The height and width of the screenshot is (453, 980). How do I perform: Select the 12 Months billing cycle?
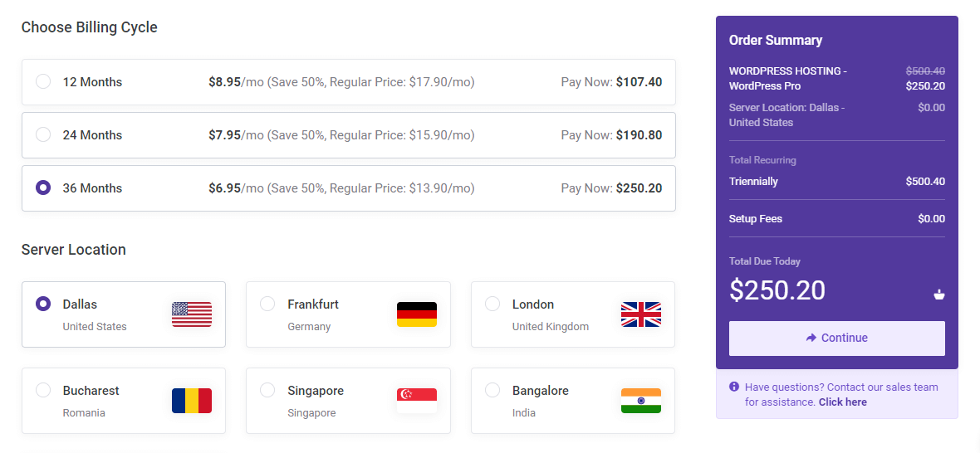point(43,81)
